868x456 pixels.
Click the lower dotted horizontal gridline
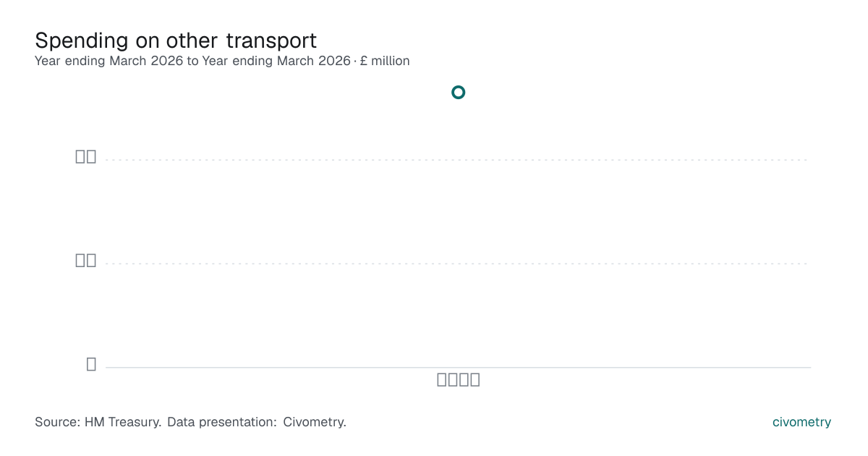pyautogui.click(x=458, y=263)
